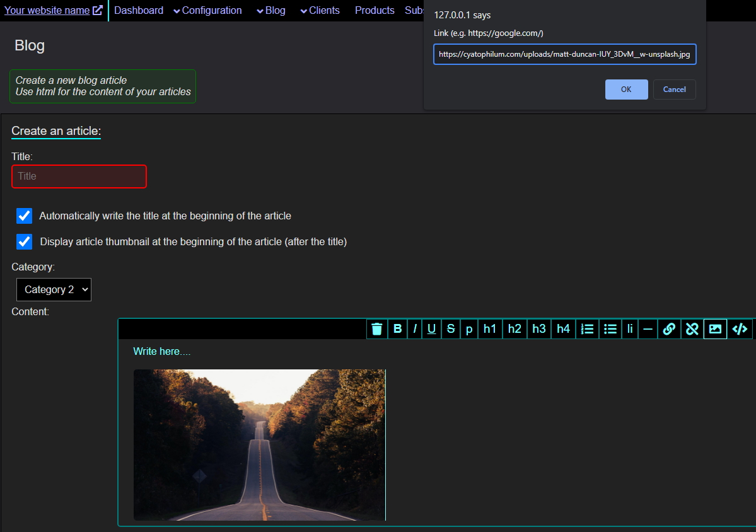
Task: Insert a numbered list
Action: pos(587,329)
